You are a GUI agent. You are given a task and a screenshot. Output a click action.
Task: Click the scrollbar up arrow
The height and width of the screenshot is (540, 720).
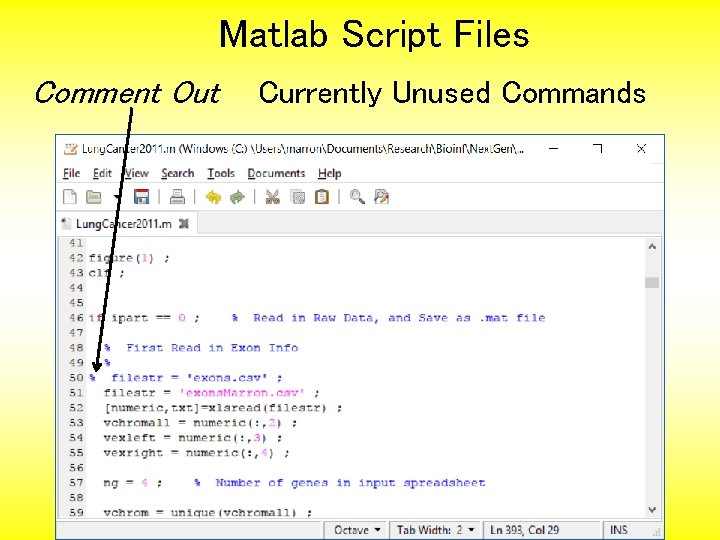point(652,247)
